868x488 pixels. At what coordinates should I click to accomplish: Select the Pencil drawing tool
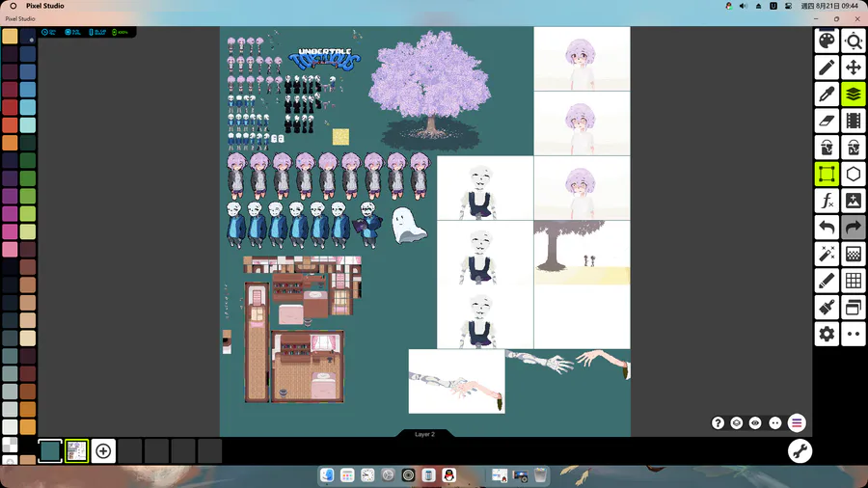827,68
